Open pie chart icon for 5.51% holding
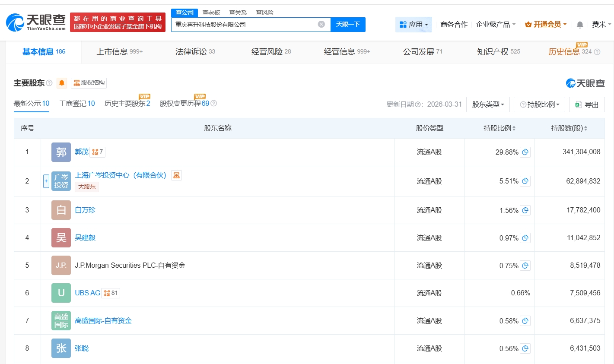 525,181
